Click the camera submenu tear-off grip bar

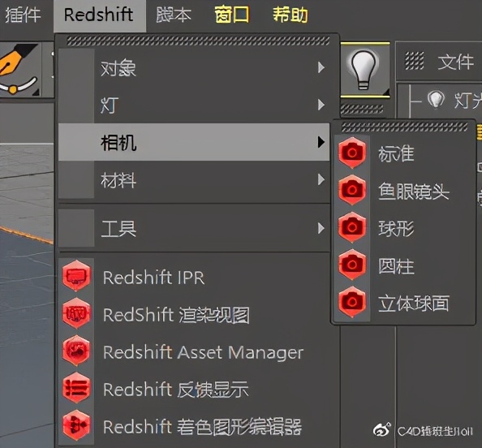[405, 127]
